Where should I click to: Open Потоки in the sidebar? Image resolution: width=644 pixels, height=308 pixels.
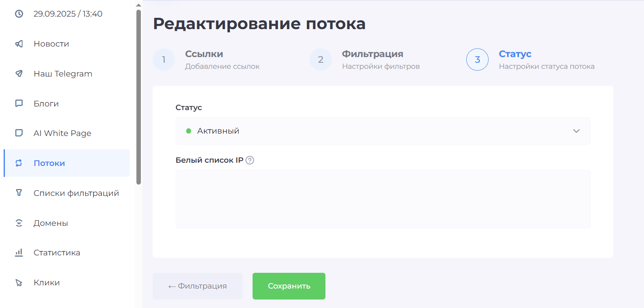(49, 163)
